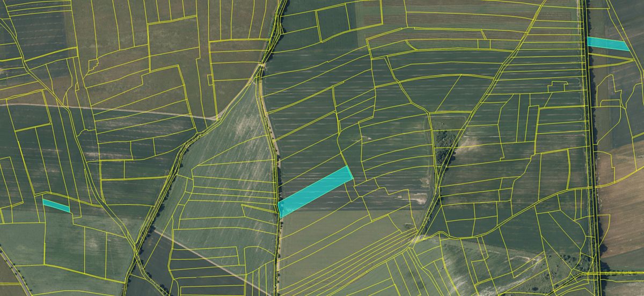Select the small cyan parcel near the left edge
This screenshot has height=296, width=644.
(56, 206)
